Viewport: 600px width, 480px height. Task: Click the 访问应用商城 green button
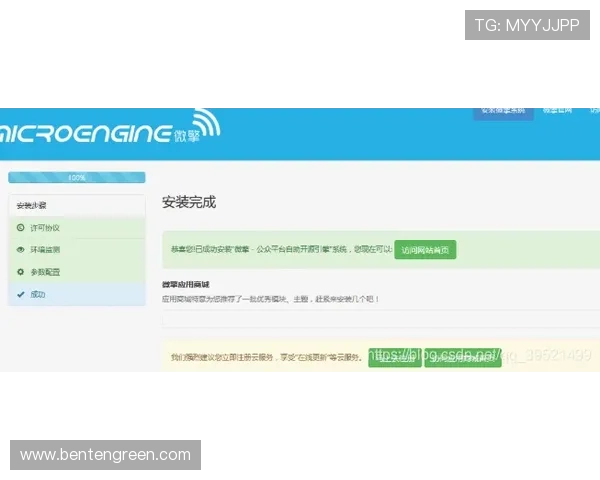[463, 358]
